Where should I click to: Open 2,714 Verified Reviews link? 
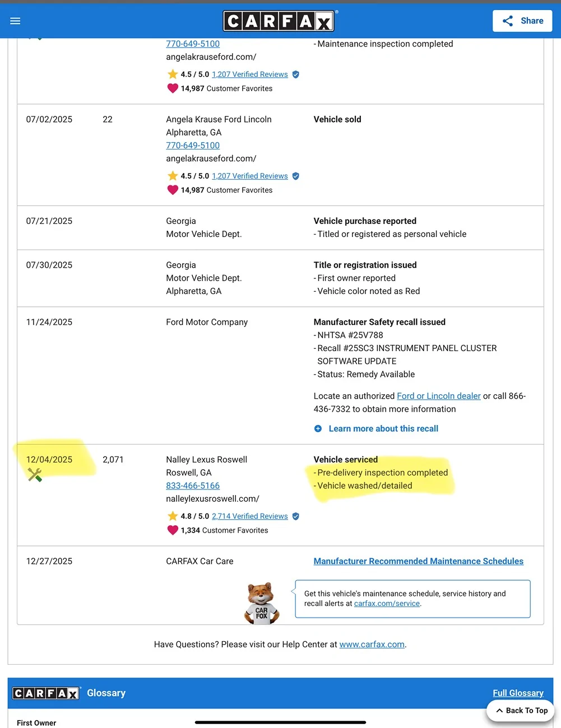coord(250,516)
